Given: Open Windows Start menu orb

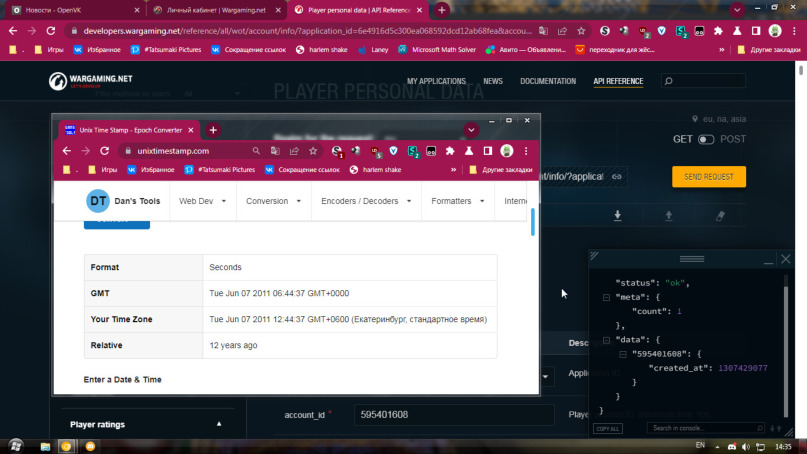Looking at the screenshot, I should (16, 446).
